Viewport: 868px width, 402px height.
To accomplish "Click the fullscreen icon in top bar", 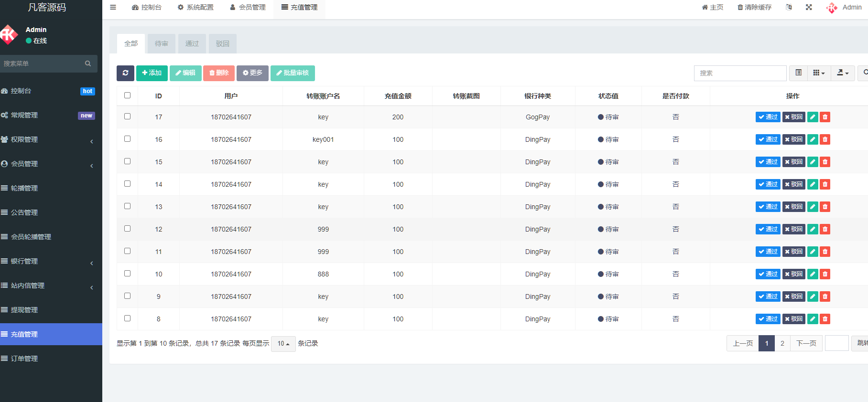I will (809, 7).
